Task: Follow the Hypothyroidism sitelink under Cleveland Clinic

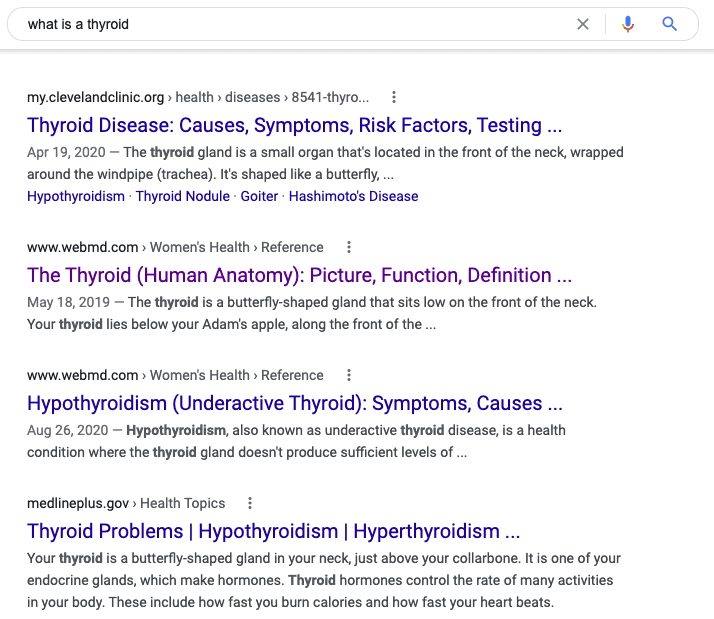Action: [x=76, y=196]
